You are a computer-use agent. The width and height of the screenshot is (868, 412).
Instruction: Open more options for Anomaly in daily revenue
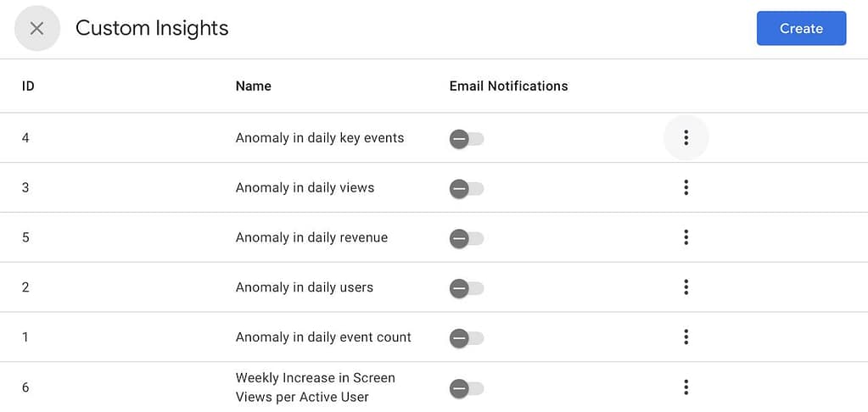tap(686, 237)
